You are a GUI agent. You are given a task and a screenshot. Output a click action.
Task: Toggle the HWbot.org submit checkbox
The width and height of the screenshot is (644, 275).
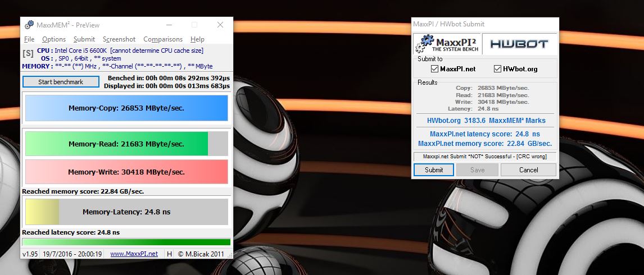coord(497,68)
